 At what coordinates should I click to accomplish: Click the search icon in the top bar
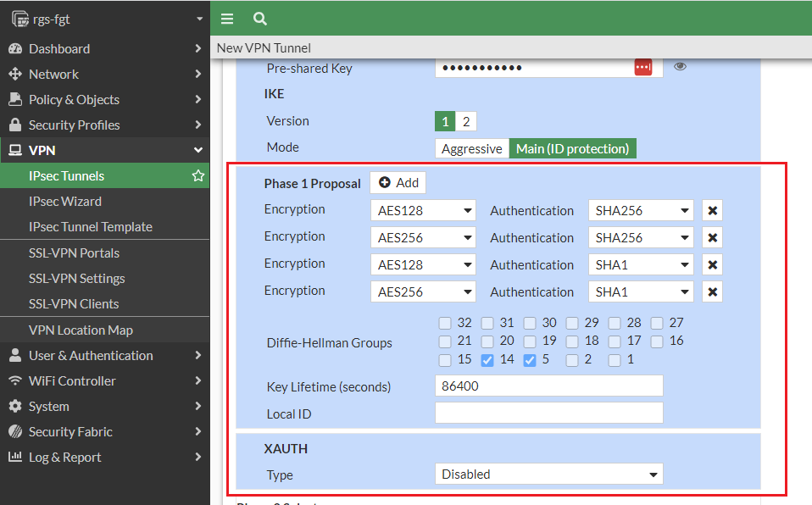coord(259,18)
